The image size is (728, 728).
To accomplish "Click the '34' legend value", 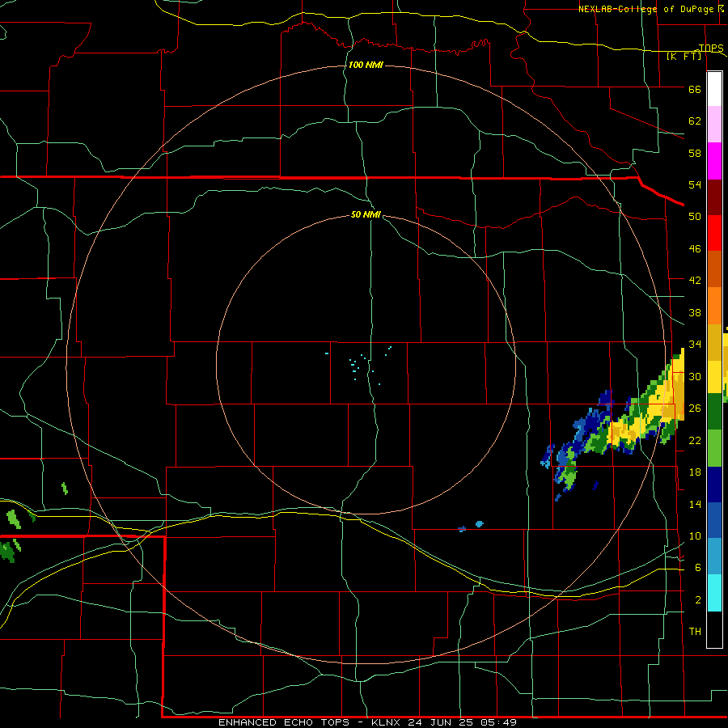I will click(x=695, y=344).
